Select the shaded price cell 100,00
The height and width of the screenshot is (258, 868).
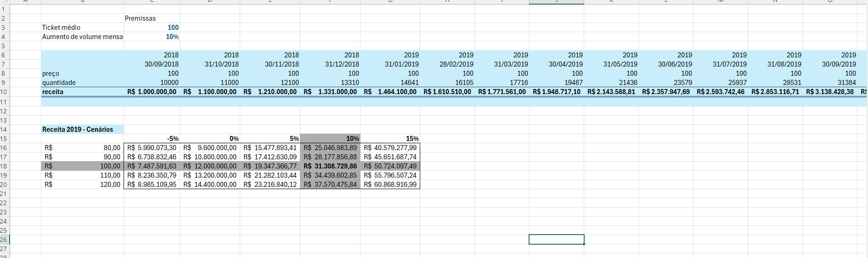pyautogui.click(x=83, y=166)
